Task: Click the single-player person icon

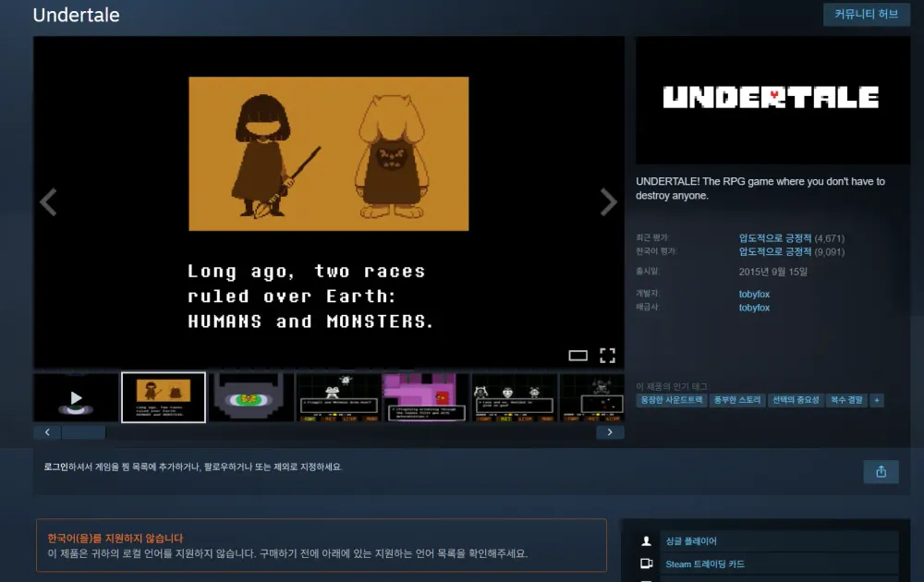Action: [x=647, y=540]
